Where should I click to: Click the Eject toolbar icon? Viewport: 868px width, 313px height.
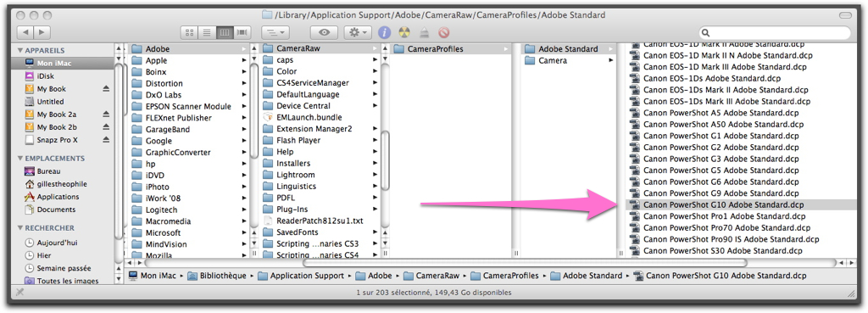coord(424,33)
